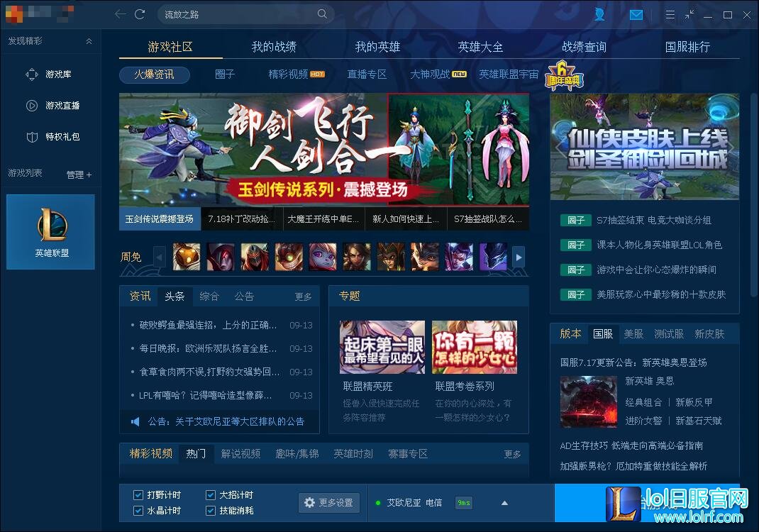The image size is (759, 532).
Task: Open 特权礼包 gift packs
Action: tap(52, 137)
